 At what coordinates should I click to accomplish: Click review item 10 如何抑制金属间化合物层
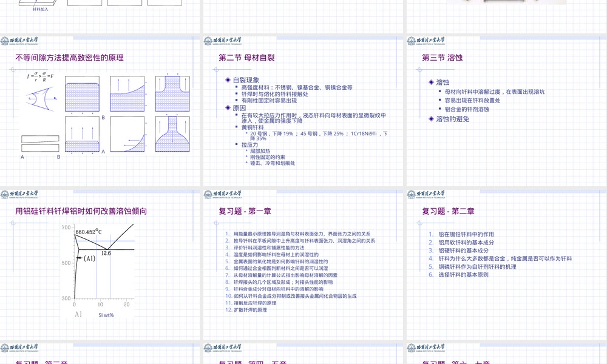[295, 296]
